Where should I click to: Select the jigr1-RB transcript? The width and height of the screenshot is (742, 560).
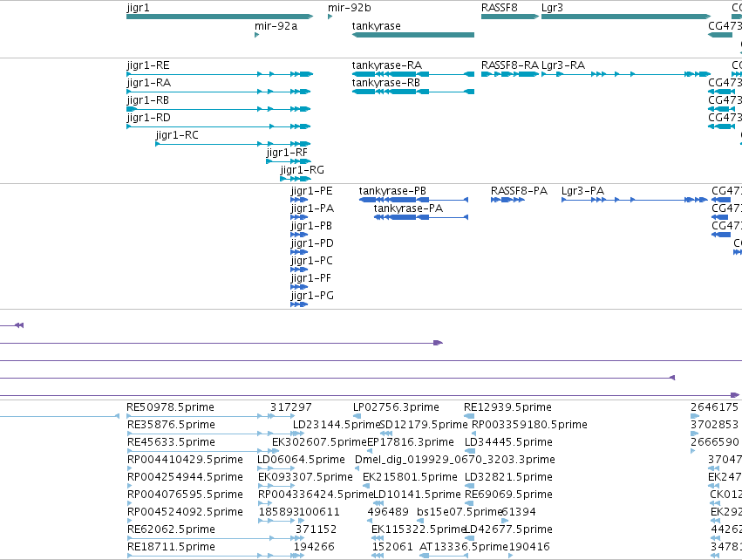tap(219, 109)
